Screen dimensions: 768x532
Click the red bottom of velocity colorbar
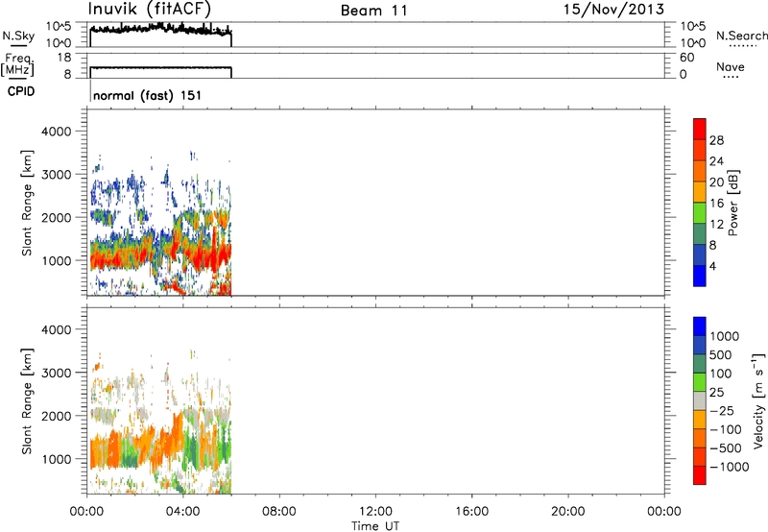700,475
